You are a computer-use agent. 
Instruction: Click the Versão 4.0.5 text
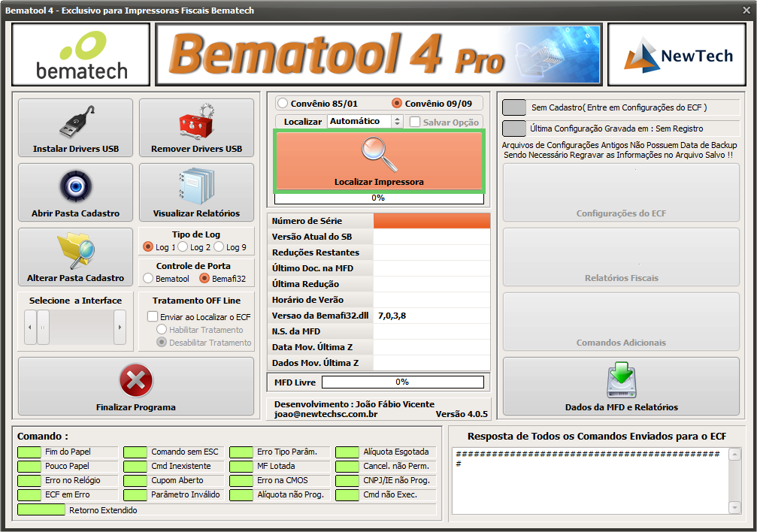(x=462, y=414)
